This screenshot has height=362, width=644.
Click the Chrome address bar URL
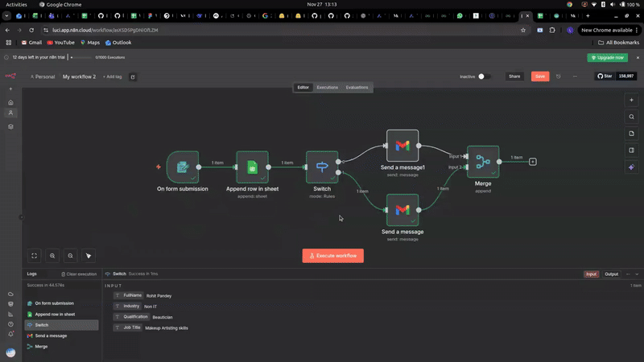coord(105,30)
